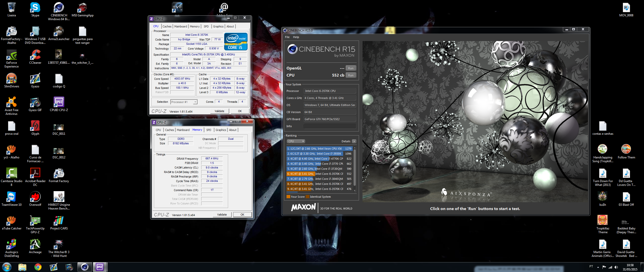The width and height of the screenshot is (644, 272).
Task: Launch the Skype desktop shortcut
Action: click(35, 10)
